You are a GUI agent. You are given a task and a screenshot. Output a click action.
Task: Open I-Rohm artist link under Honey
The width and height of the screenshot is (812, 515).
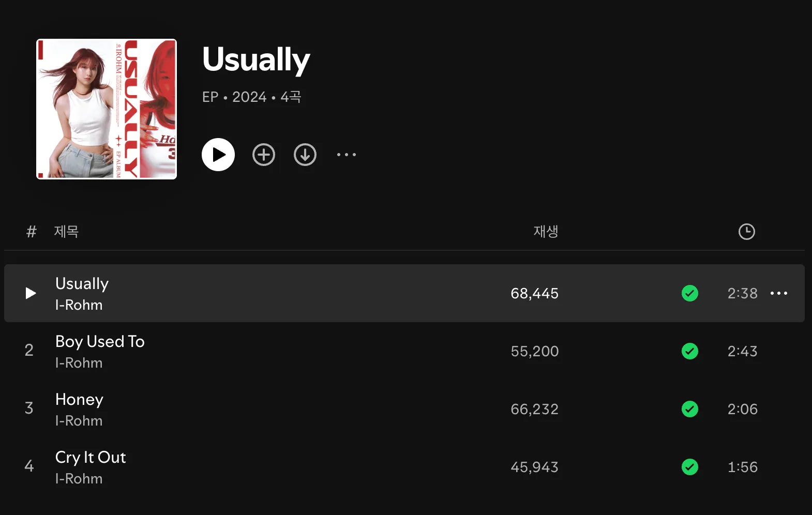pyautogui.click(x=79, y=421)
